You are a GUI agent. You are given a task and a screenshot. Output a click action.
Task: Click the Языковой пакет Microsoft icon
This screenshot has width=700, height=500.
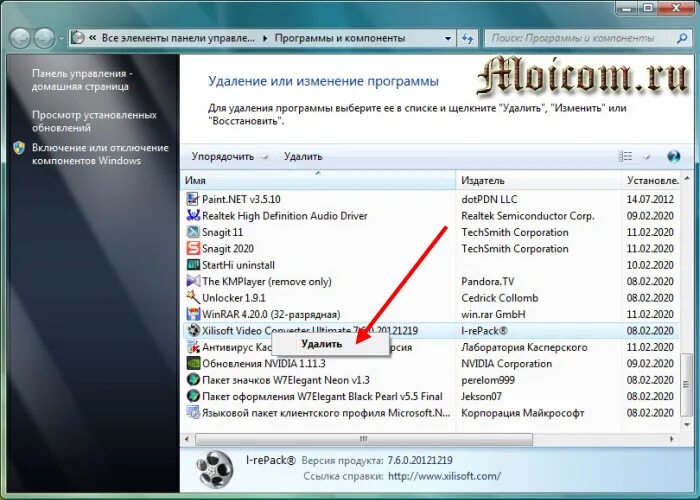(193, 413)
